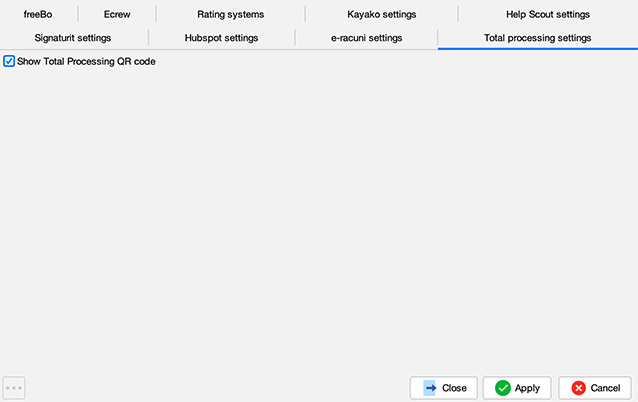Open the e-racuni settings tab
638x402 pixels.
tap(366, 38)
